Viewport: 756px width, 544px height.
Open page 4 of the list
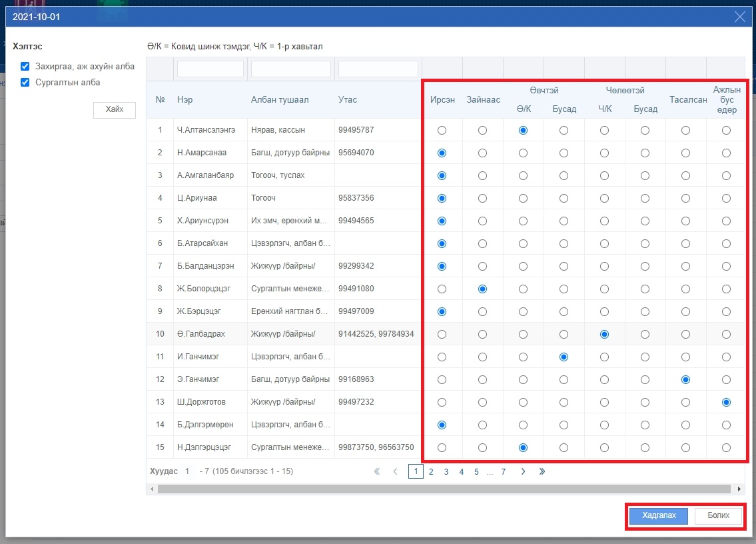[x=462, y=471]
